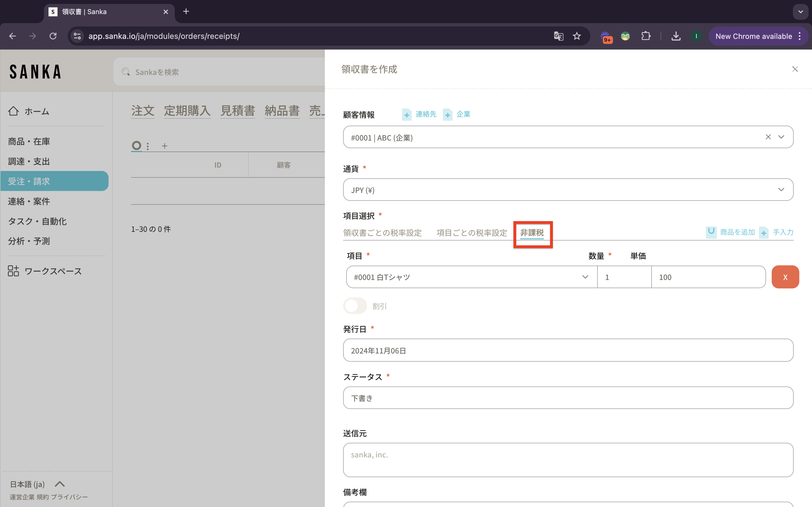Clear the selected customer ABC
The height and width of the screenshot is (507, 812).
[768, 137]
